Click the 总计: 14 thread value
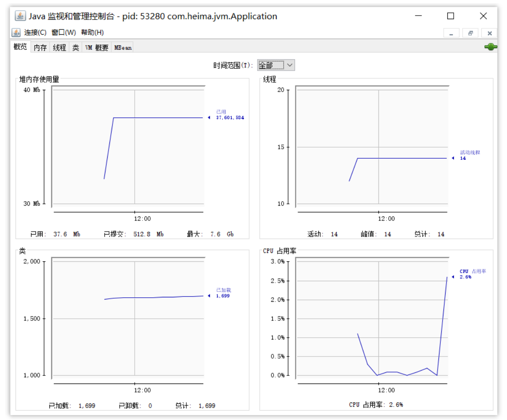The height and width of the screenshot is (420, 507). click(x=430, y=234)
